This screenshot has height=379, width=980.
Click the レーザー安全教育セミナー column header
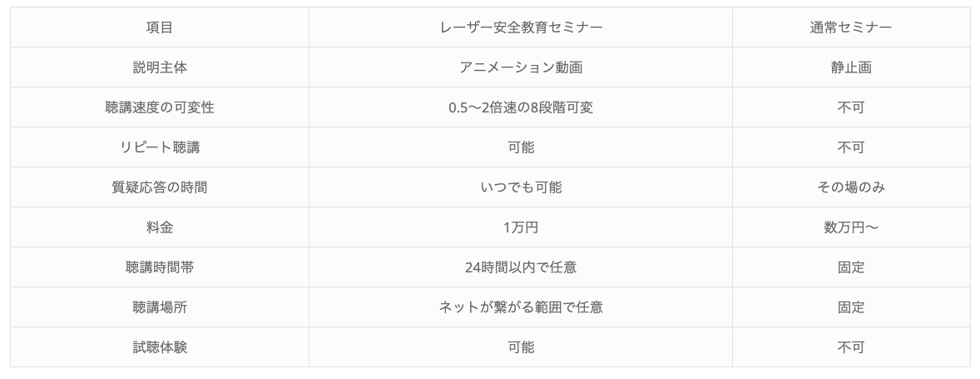tap(520, 27)
